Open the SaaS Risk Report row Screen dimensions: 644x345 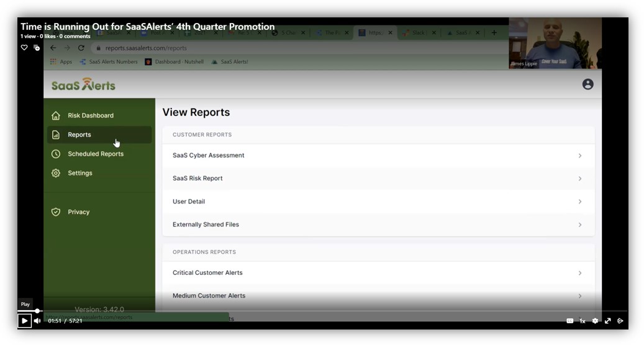point(378,179)
